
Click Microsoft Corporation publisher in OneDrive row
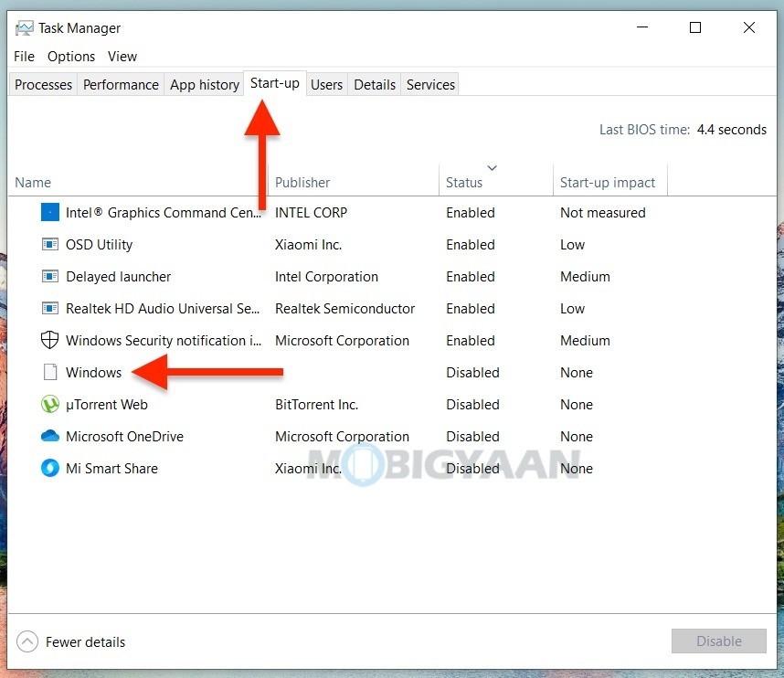point(342,437)
